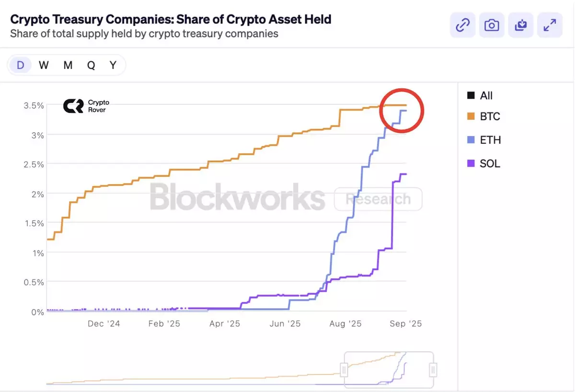Click the copy link icon

(462, 25)
